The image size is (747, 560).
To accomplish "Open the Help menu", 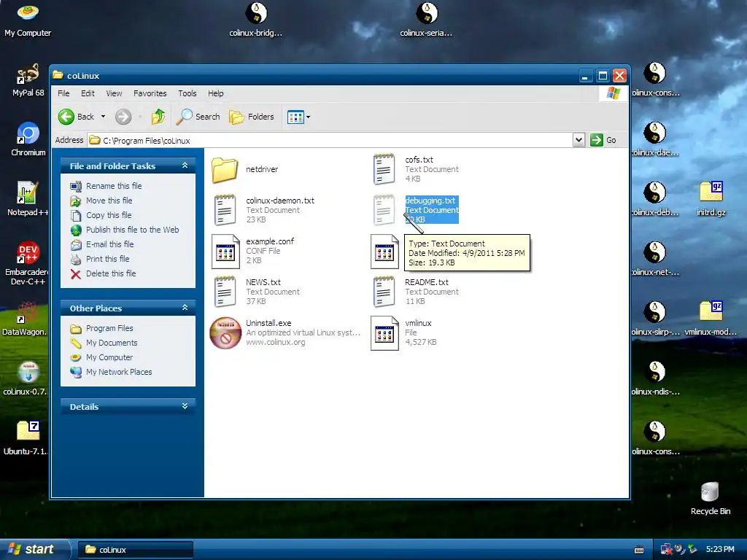I will [x=215, y=93].
